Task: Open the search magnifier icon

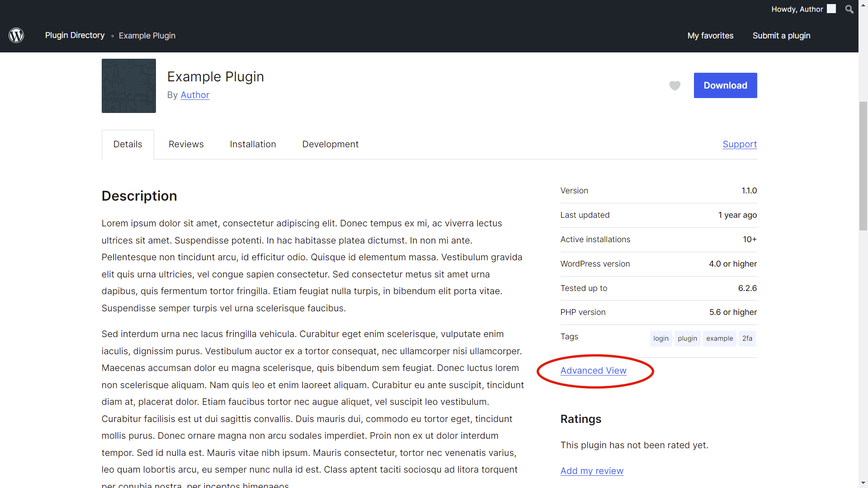Action: [x=849, y=9]
